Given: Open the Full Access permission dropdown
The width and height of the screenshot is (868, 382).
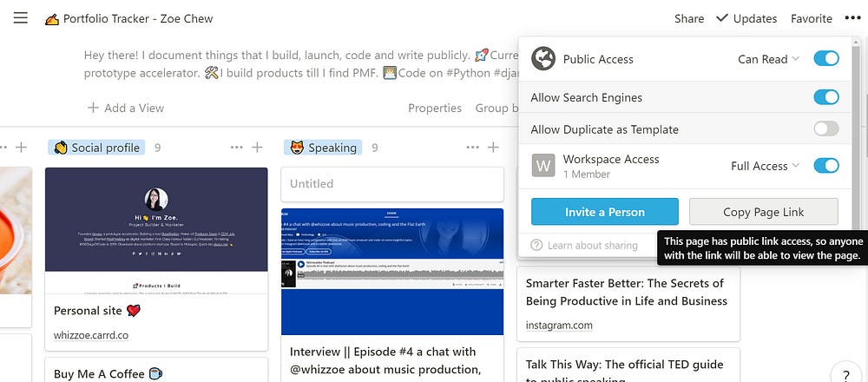Looking at the screenshot, I should coord(765,166).
